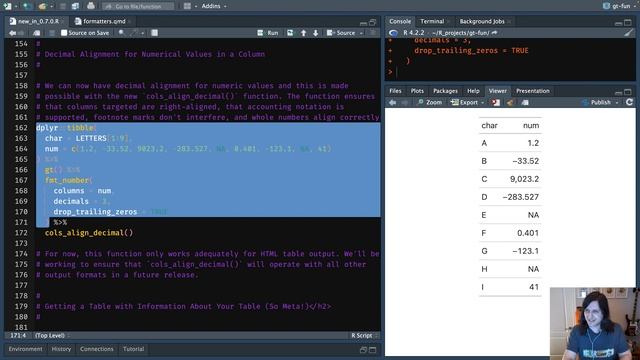640x360 pixels.
Task: Open the Files tab
Action: click(x=395, y=91)
